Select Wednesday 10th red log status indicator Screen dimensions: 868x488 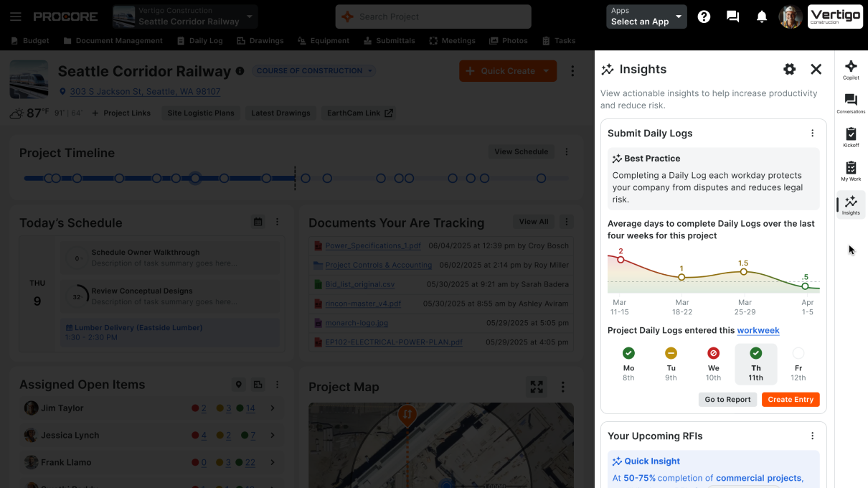click(x=713, y=353)
